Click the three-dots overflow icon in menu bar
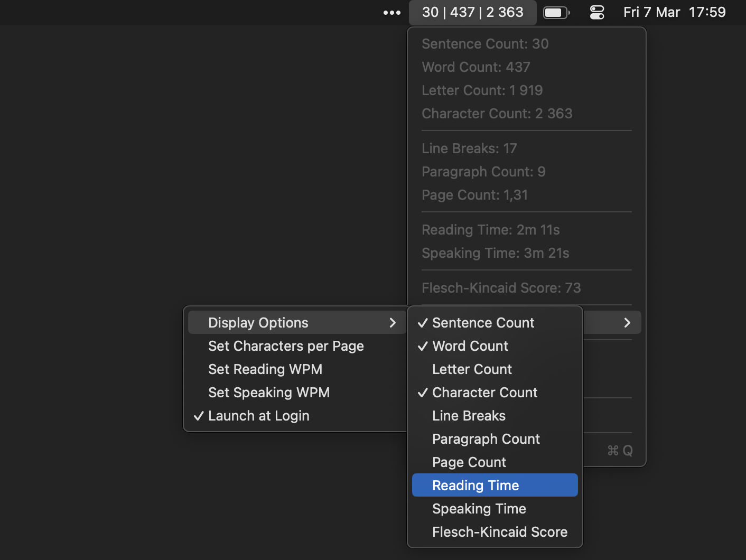This screenshot has height=560, width=746. coord(391,13)
